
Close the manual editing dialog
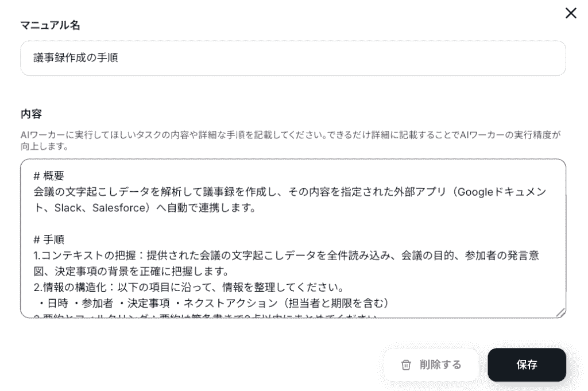click(x=570, y=13)
